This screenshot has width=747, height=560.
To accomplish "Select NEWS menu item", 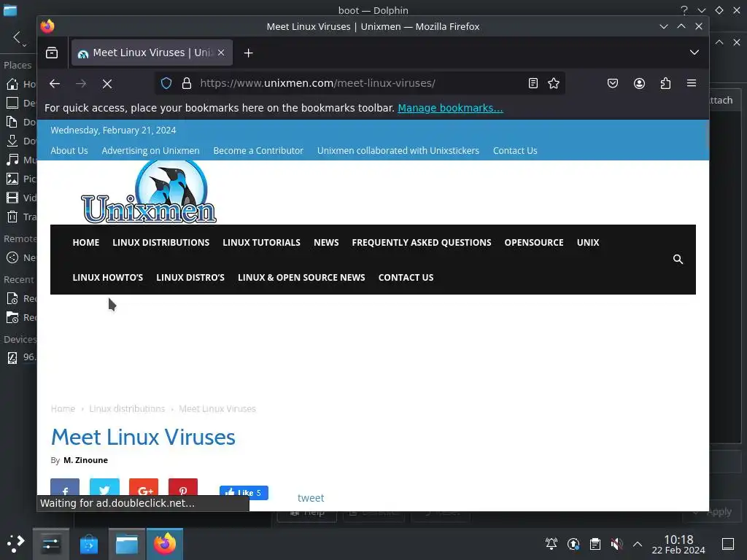I will [326, 242].
